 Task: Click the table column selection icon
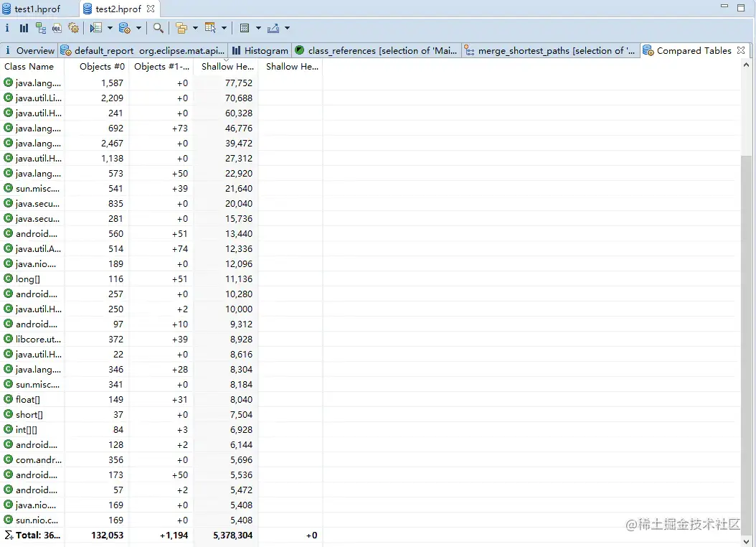pos(210,28)
